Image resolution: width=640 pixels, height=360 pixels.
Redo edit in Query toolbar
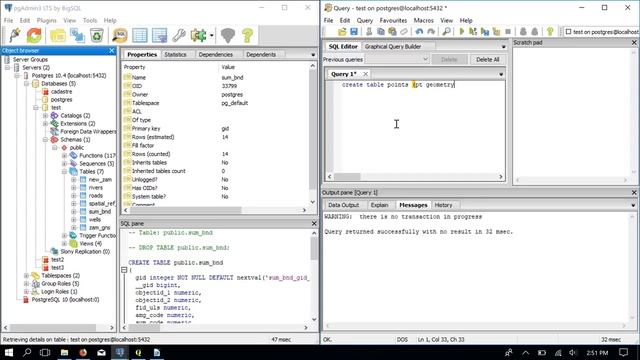(431, 31)
